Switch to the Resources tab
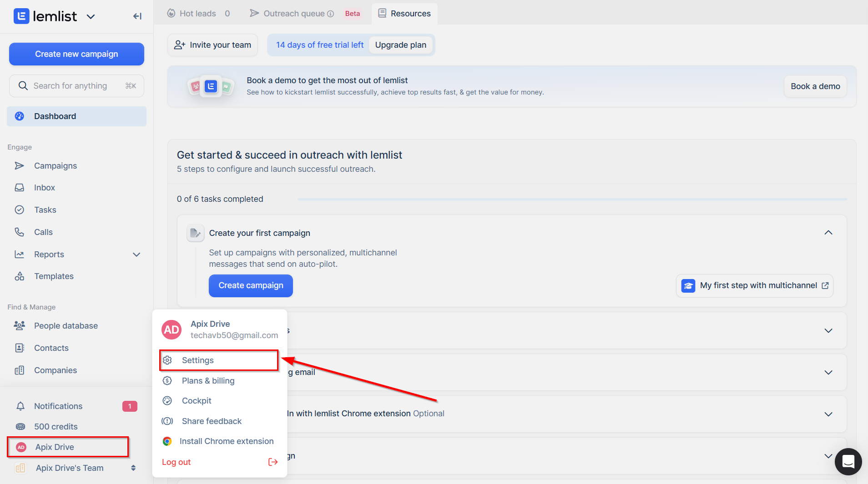Image resolution: width=868 pixels, height=484 pixels. click(404, 14)
